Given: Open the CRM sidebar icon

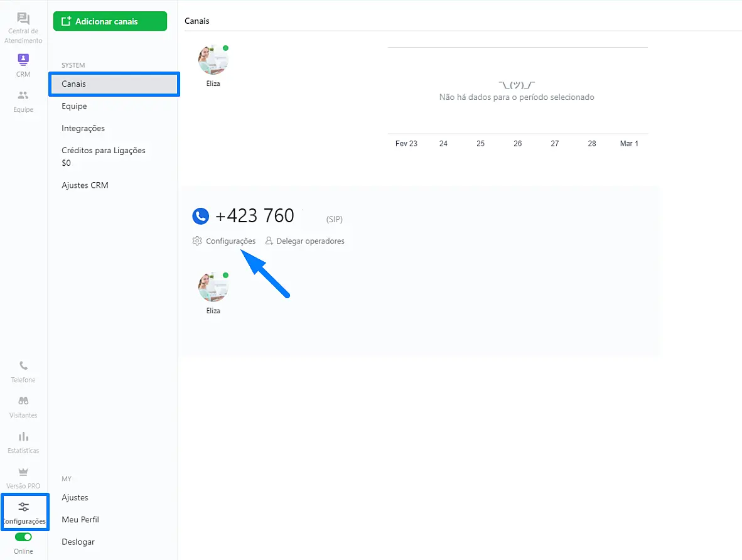Looking at the screenshot, I should point(23,60).
